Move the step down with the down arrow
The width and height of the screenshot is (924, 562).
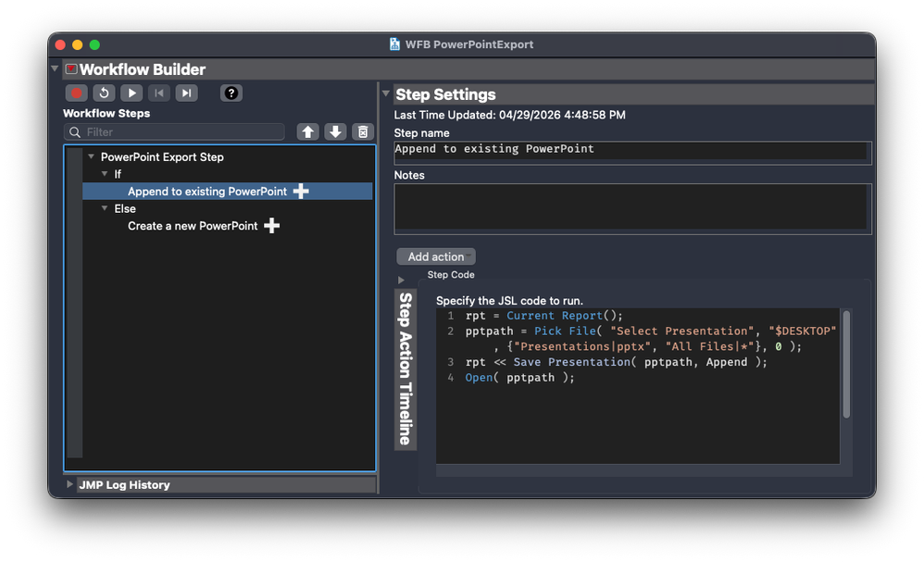tap(335, 132)
